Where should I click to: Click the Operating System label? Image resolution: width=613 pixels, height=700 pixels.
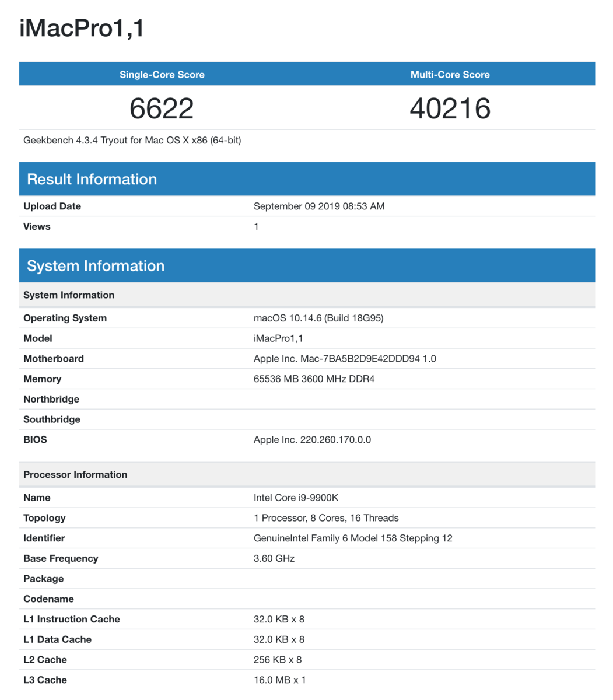pos(65,318)
